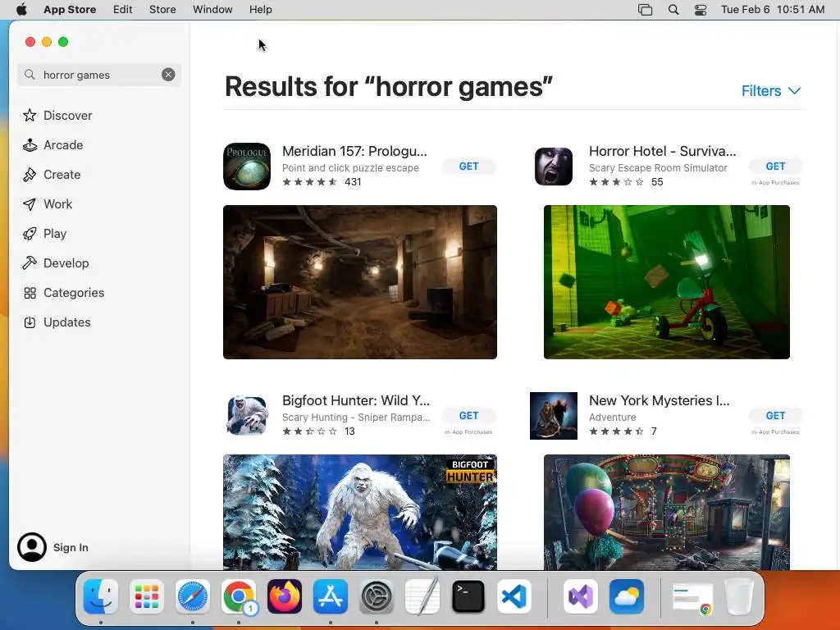Click Horror Hotel star rating 55
Image resolution: width=840 pixels, height=630 pixels.
click(626, 181)
